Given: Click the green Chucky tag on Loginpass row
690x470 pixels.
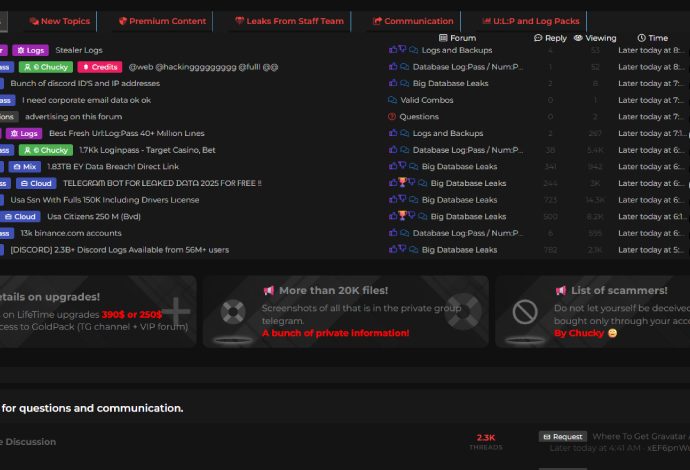Looking at the screenshot, I should point(46,150).
